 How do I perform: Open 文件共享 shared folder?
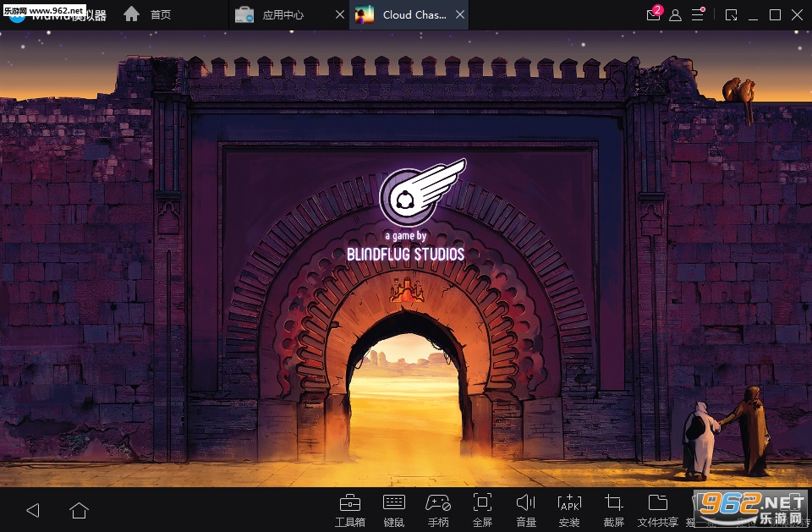(x=657, y=509)
